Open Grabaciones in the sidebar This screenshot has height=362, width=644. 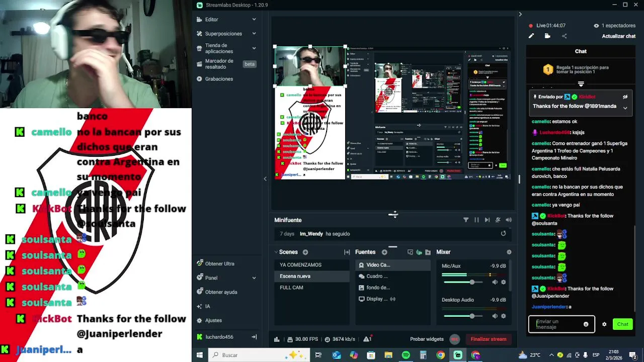(x=219, y=79)
